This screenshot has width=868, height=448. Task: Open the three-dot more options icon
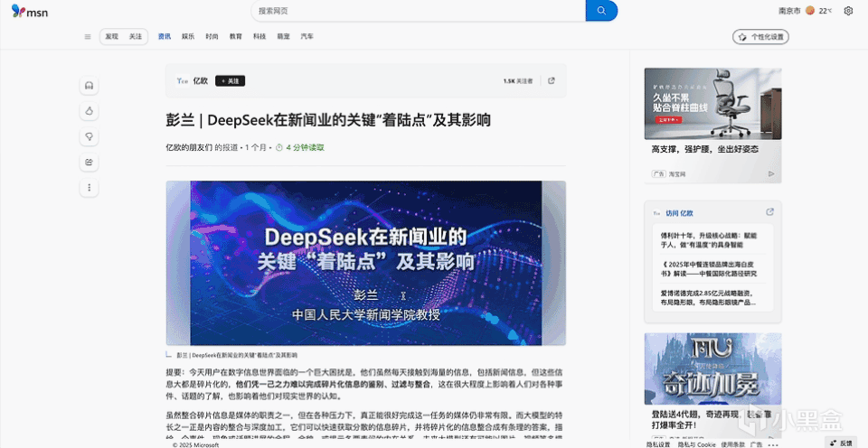click(89, 188)
